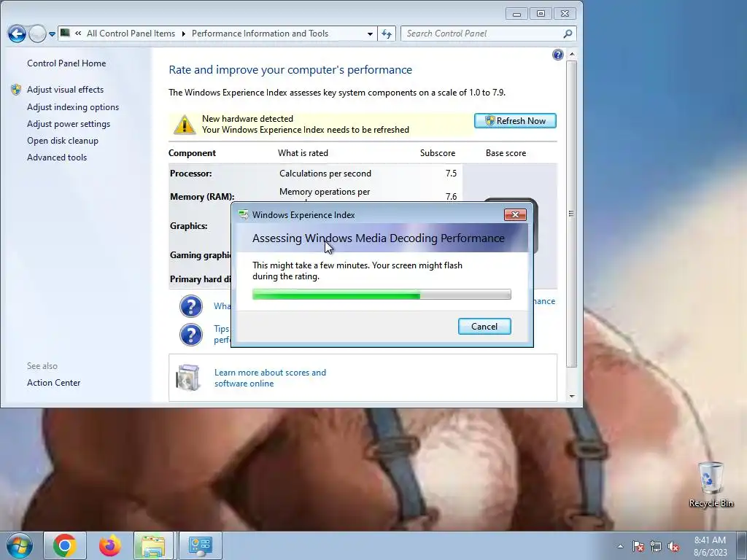Open Adjust indexing options
Screen dimensions: 747x560
tap(73, 107)
